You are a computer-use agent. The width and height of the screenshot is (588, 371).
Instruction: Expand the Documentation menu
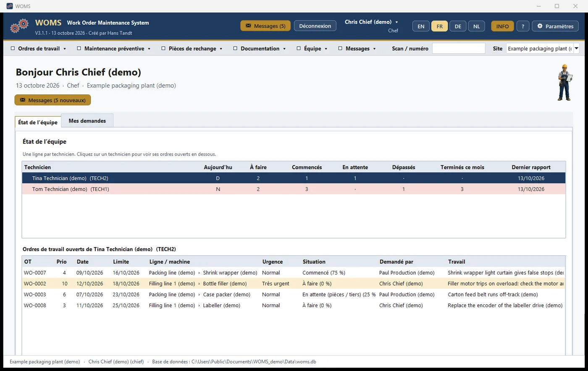click(260, 49)
